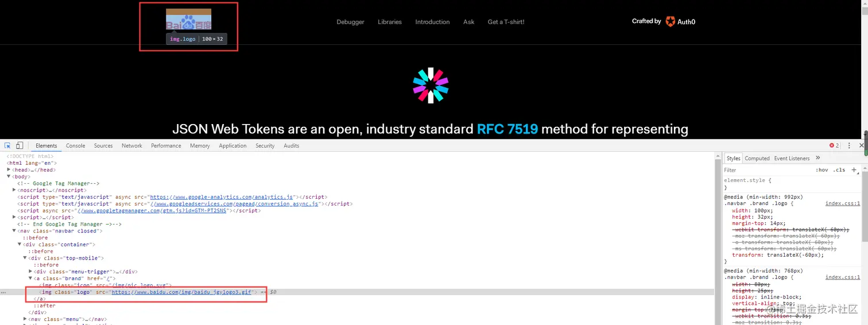Collapse the a brand node
This screenshot has width=868, height=325.
31,278
